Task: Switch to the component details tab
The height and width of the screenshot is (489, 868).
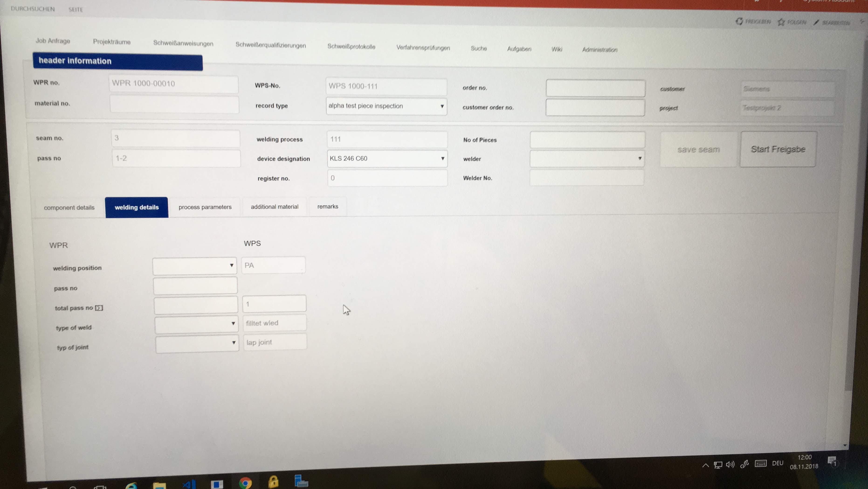Action: [x=69, y=208]
